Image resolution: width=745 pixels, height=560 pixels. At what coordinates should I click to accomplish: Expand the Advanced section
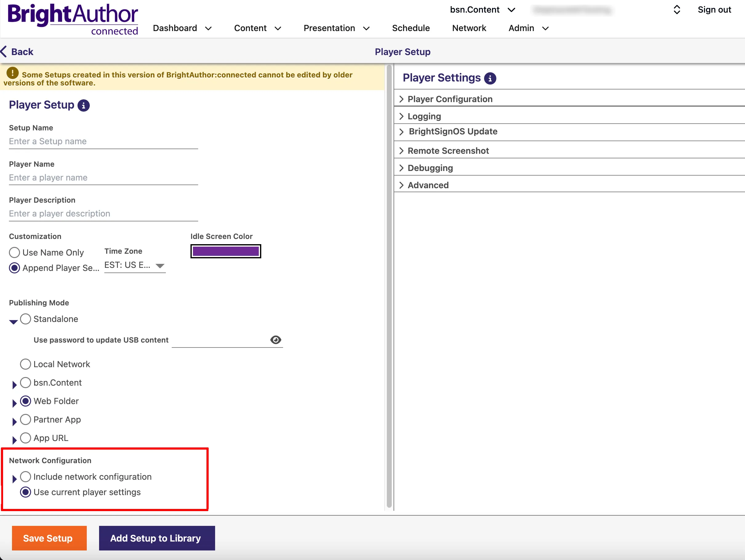pyautogui.click(x=569, y=185)
